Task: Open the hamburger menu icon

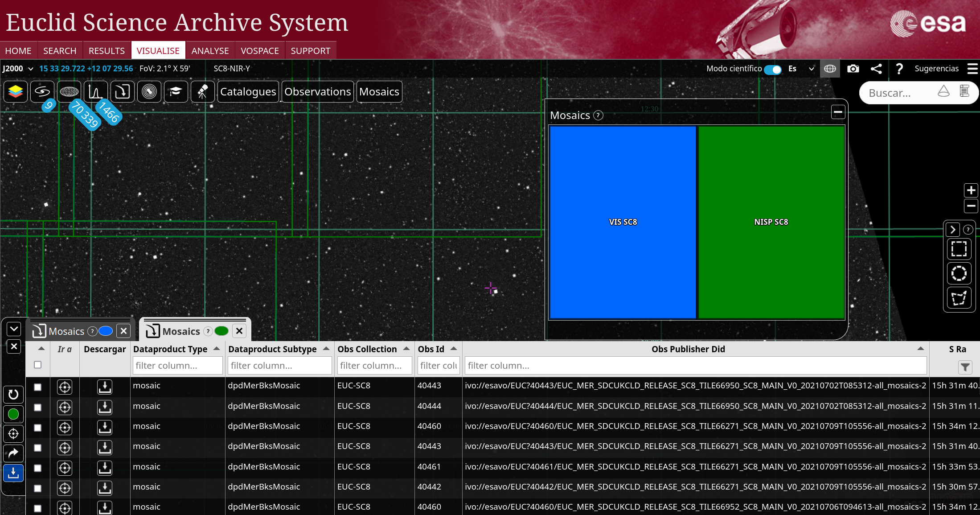Action: coord(972,69)
